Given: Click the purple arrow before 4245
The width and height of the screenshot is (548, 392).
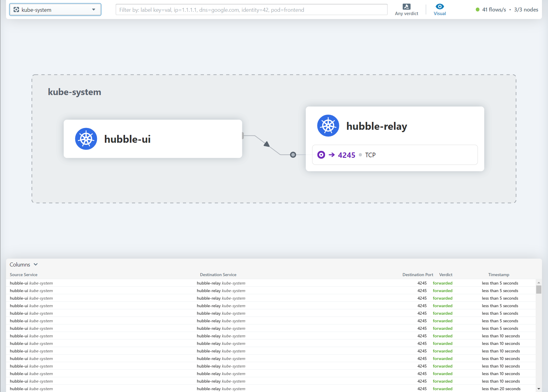Looking at the screenshot, I should 332,155.
